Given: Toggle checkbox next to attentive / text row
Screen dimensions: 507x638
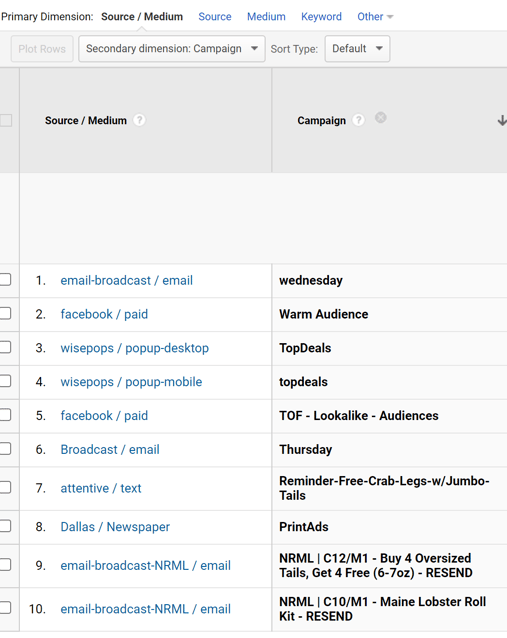Looking at the screenshot, I should point(5,487).
